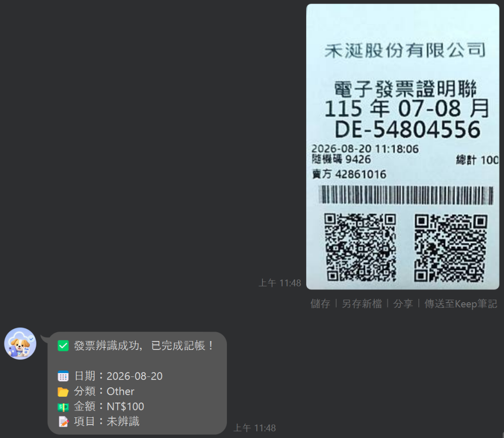The height and width of the screenshot is (438, 504).
Task: Click the text 金額:NT$100
Action: [x=109, y=407]
